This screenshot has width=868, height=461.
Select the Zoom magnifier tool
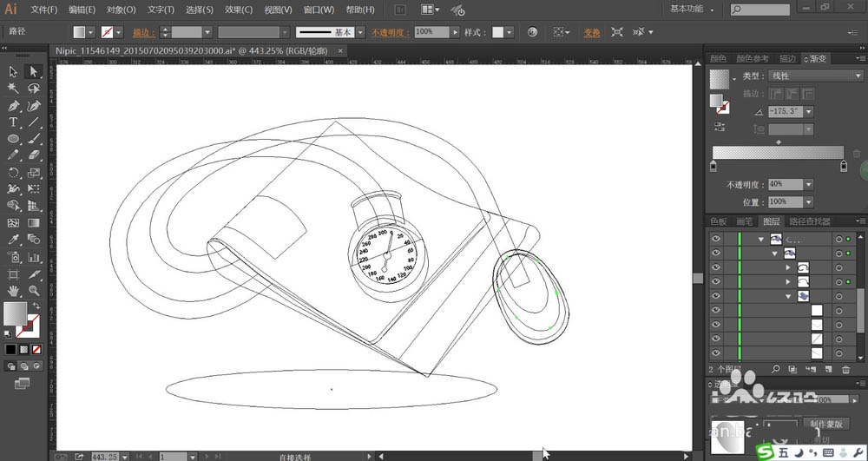tap(34, 291)
